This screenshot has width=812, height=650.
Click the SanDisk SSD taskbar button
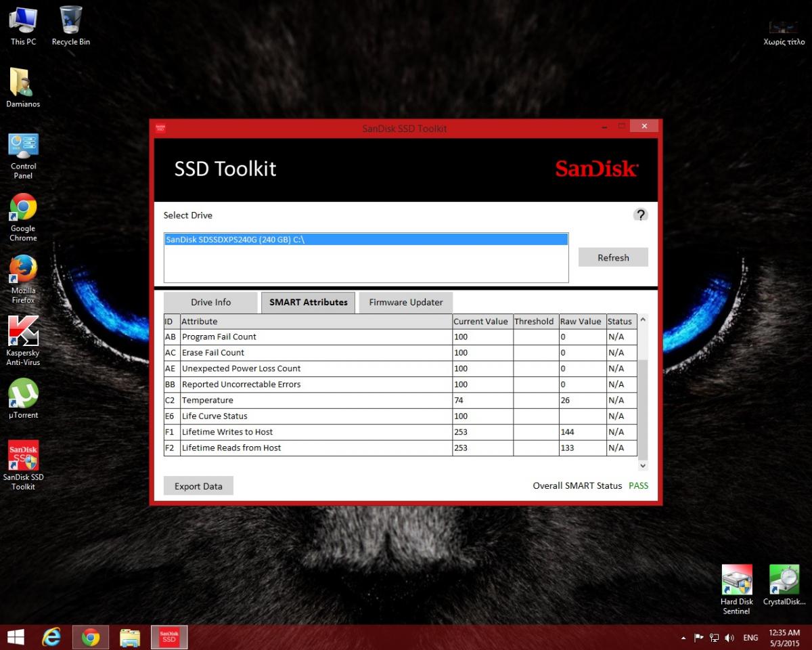click(169, 637)
